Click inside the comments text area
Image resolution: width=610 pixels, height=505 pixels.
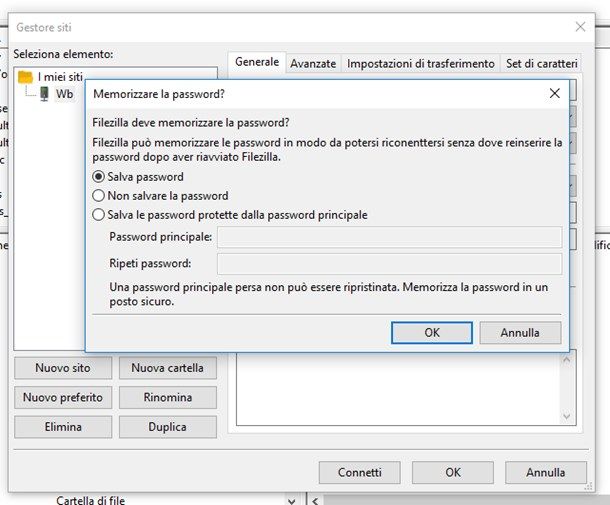click(x=398, y=389)
